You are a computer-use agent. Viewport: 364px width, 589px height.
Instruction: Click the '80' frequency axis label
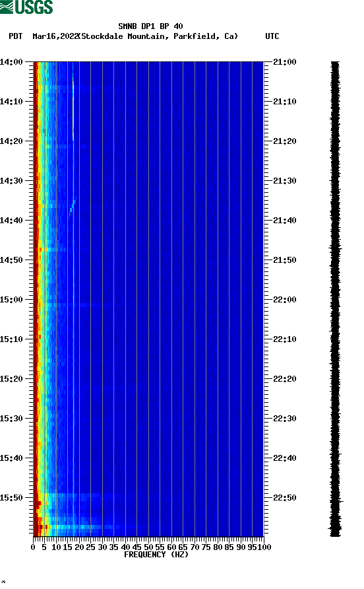[x=218, y=547]
